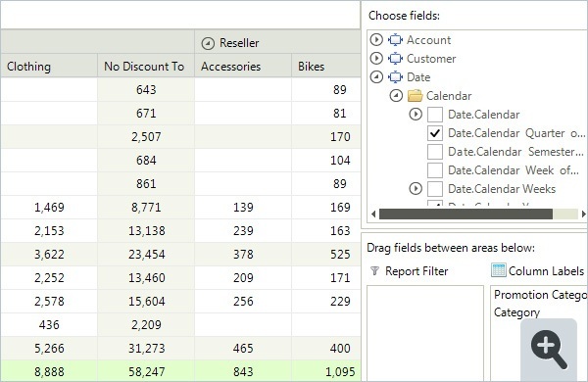Select the Date.Calendar Week of field label
This screenshot has width=588, height=382.
(x=514, y=170)
